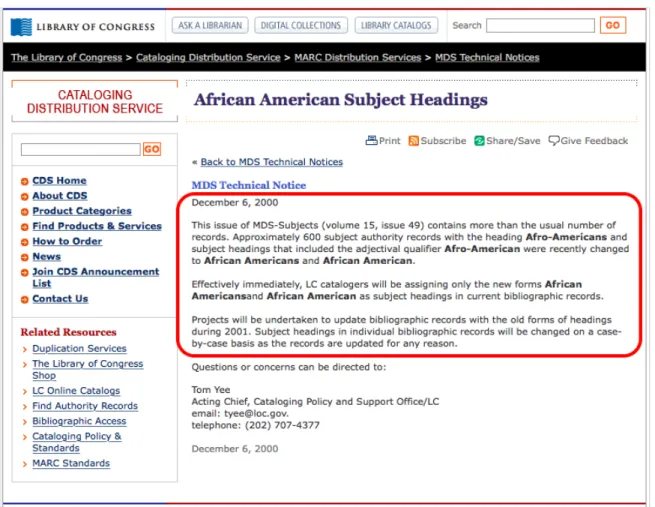Click the name Tom Yee

point(211,390)
